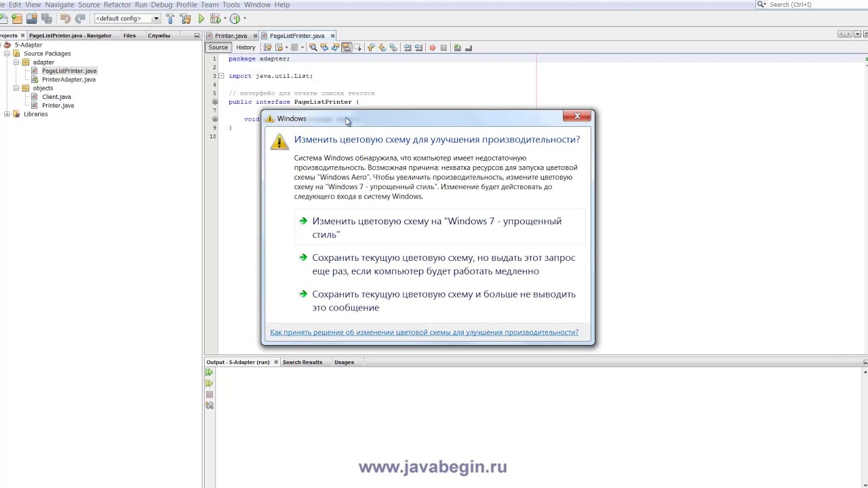
Task: Open the Help menu
Action: click(x=282, y=5)
